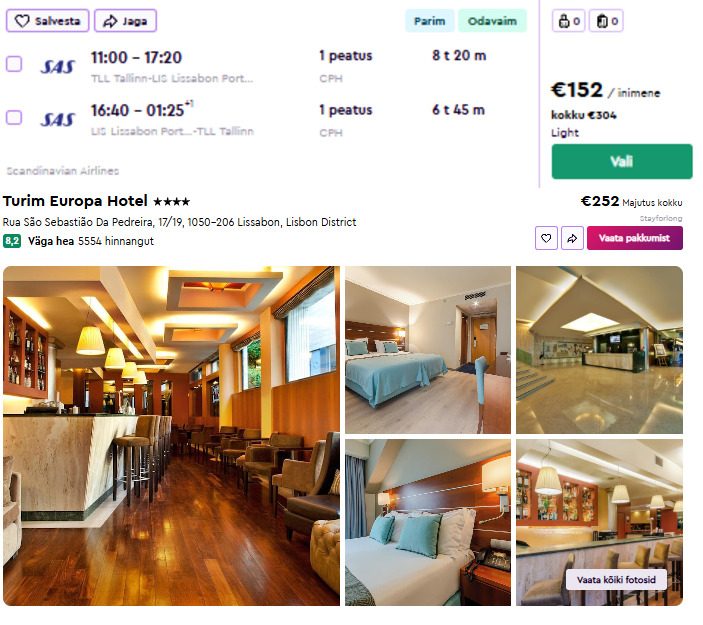Screen dimensions: 703x625
Task: Click the Turim Europa Hotel title
Action: (x=75, y=201)
